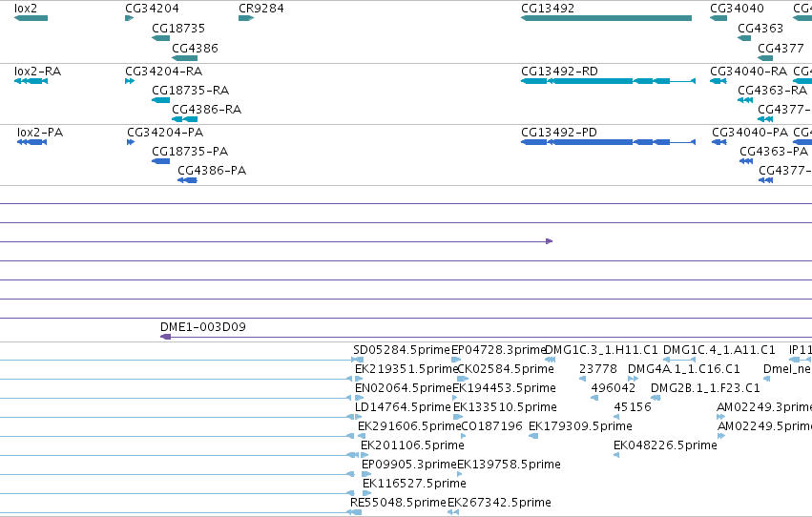Viewport: 812px width, 517px height.
Task: Select the EN02064.5prime EST label
Action: pyautogui.click(x=404, y=387)
